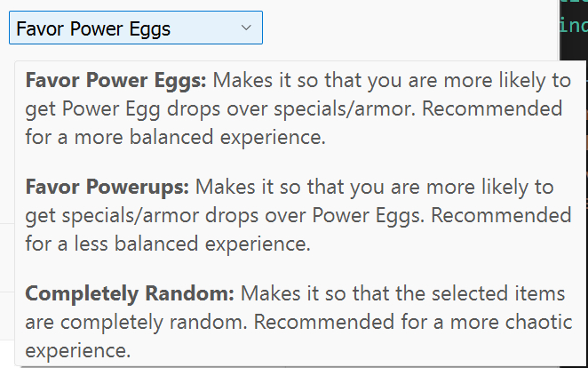Click the bold Favor Power Eggs heading in tooltip
This screenshot has height=368, width=588.
point(115,82)
